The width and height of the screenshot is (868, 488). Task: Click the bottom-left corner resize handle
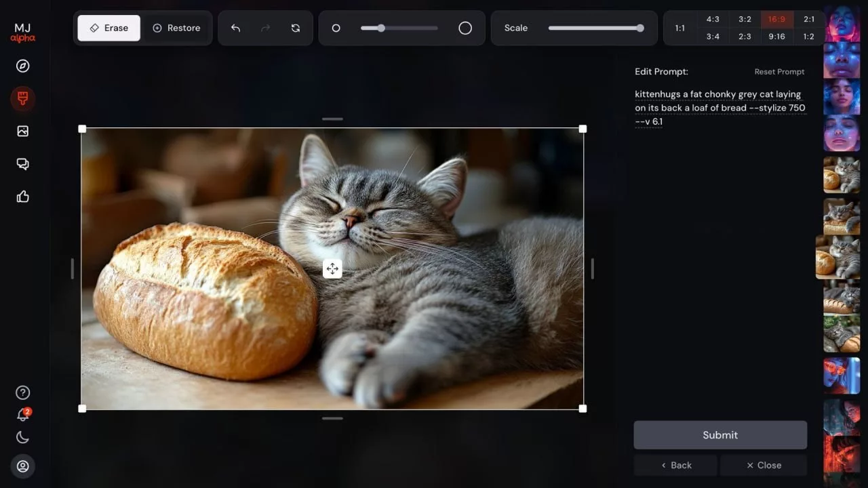click(x=82, y=409)
